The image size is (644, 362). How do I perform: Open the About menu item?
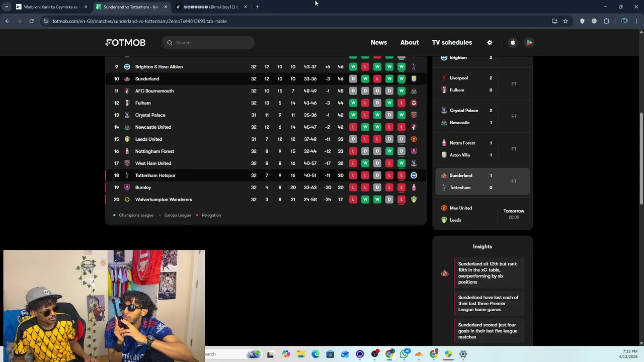[x=410, y=43]
